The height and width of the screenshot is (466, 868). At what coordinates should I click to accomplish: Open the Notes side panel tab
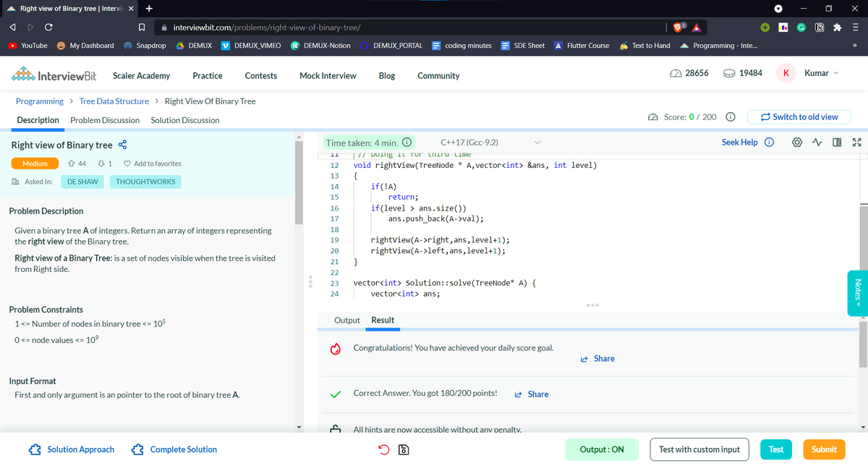(x=857, y=293)
